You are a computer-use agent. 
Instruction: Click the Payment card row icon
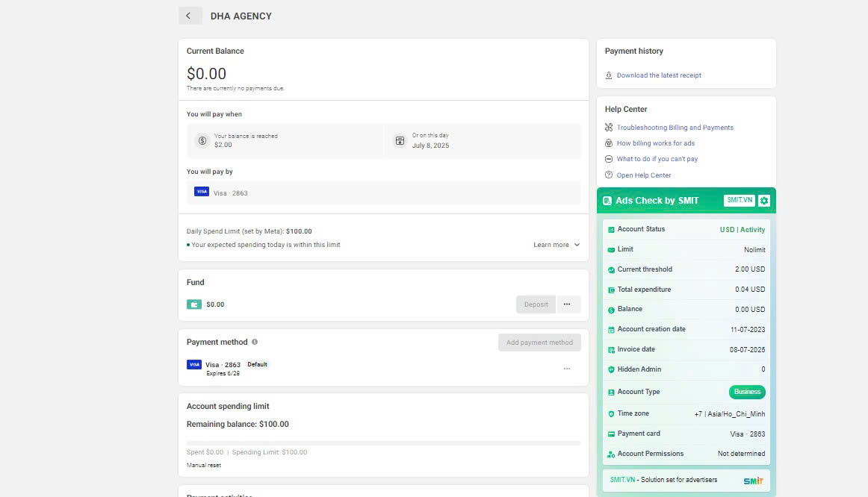pyautogui.click(x=611, y=434)
